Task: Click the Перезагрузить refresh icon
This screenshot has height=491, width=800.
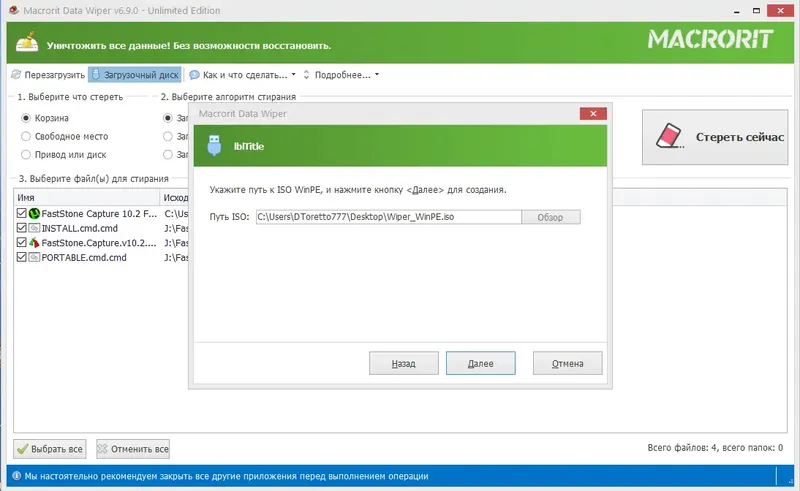Action: 16,75
